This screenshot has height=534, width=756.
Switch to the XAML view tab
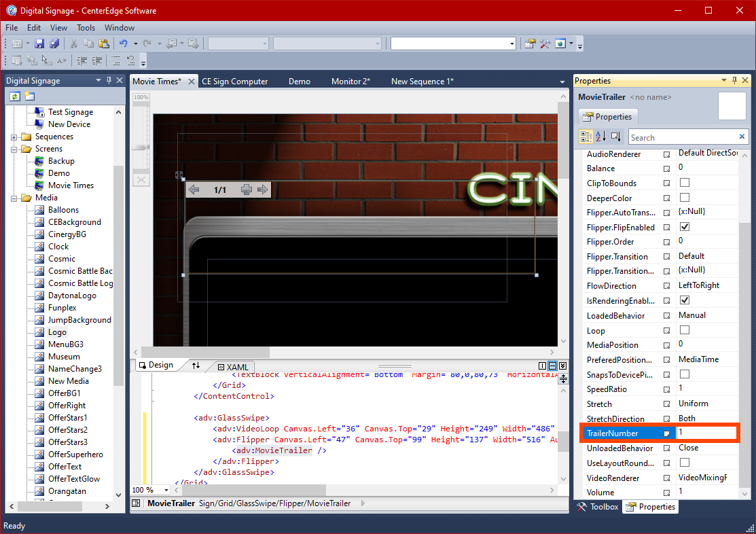[x=234, y=367]
